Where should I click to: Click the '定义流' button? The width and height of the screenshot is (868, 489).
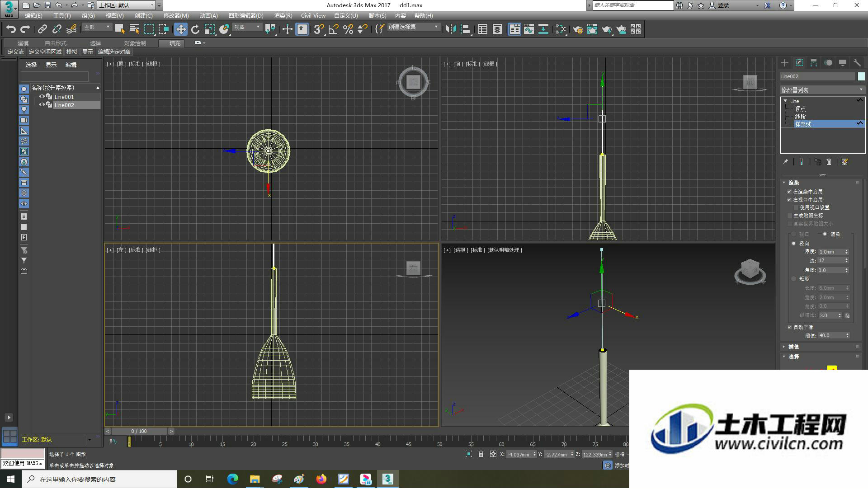(15, 52)
